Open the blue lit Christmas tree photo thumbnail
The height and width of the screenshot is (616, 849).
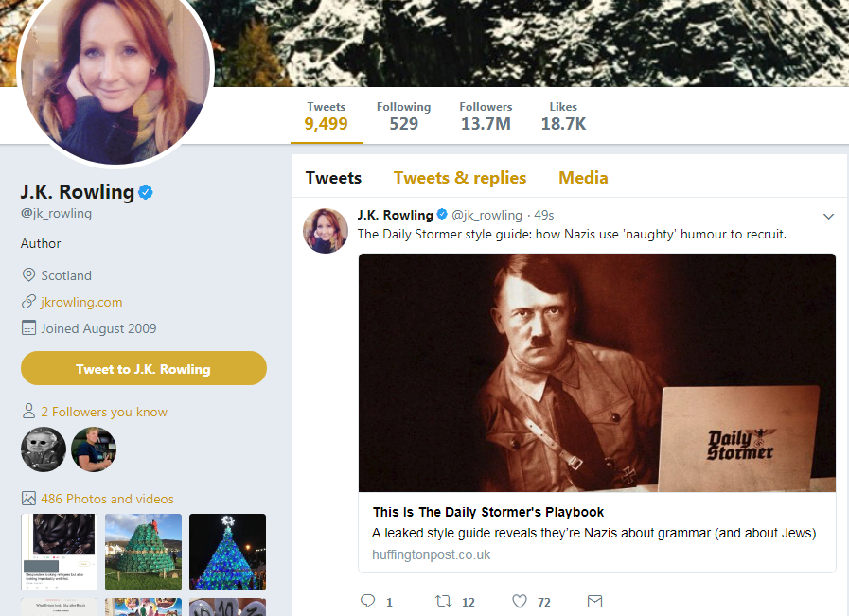point(227,552)
